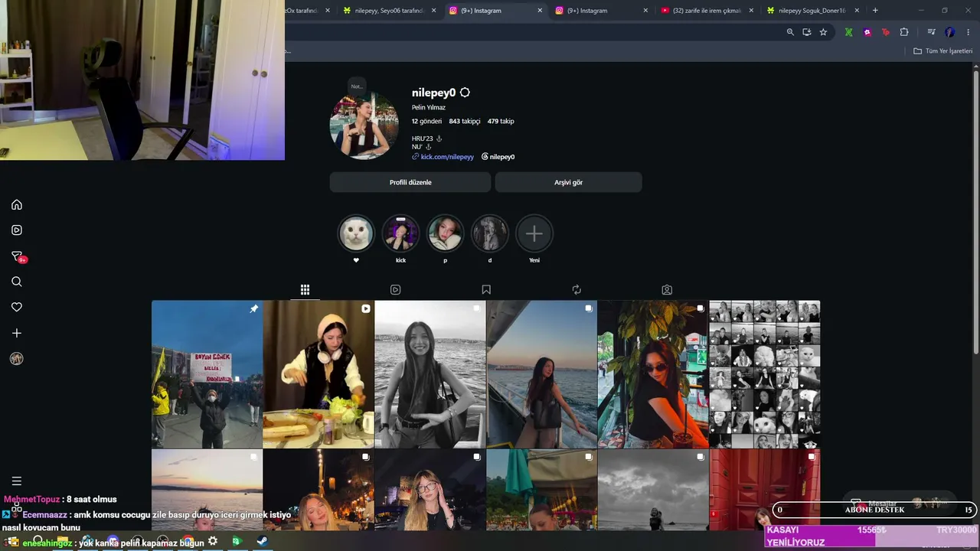Click the install app icon in address bar
Image resolution: width=980 pixels, height=551 pixels.
click(x=807, y=32)
